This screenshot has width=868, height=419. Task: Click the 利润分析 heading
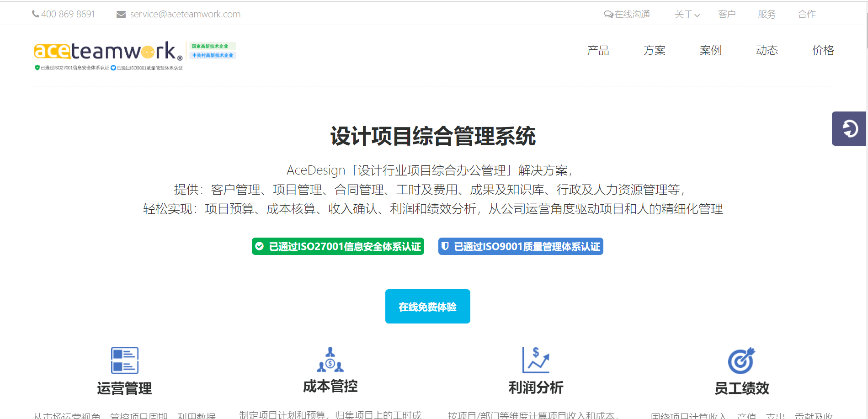[536, 387]
